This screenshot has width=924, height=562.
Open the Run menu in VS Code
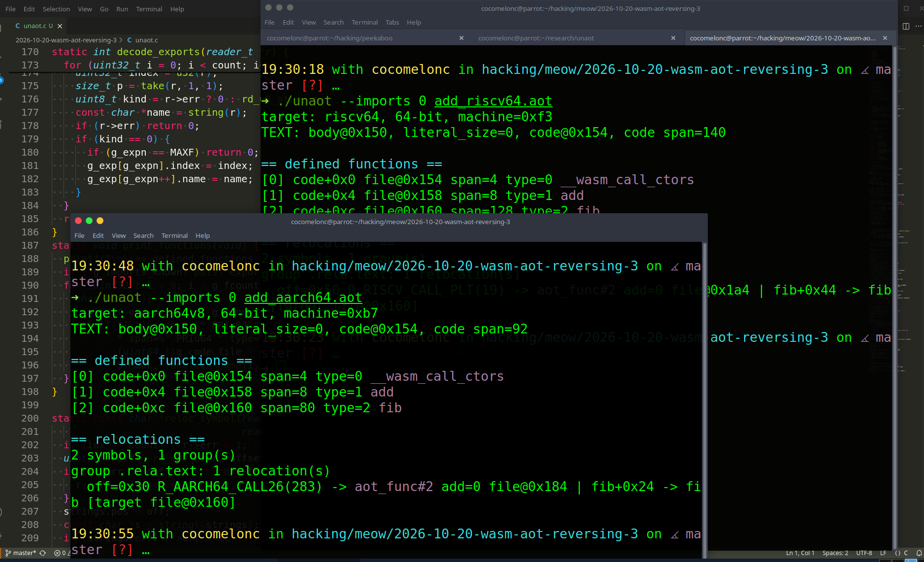tap(122, 9)
